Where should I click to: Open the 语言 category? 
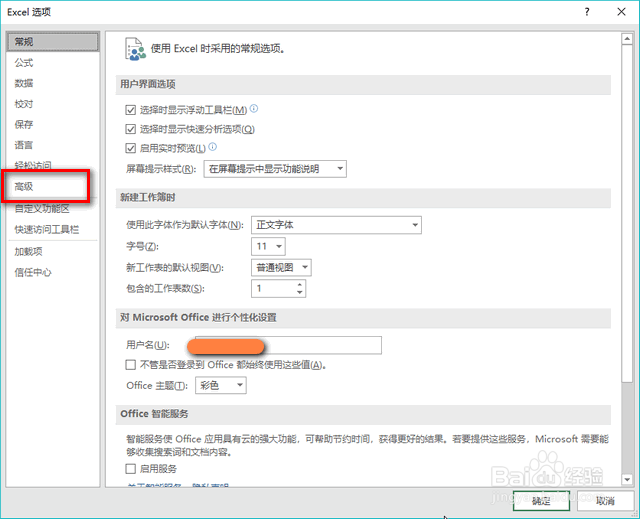coord(53,145)
